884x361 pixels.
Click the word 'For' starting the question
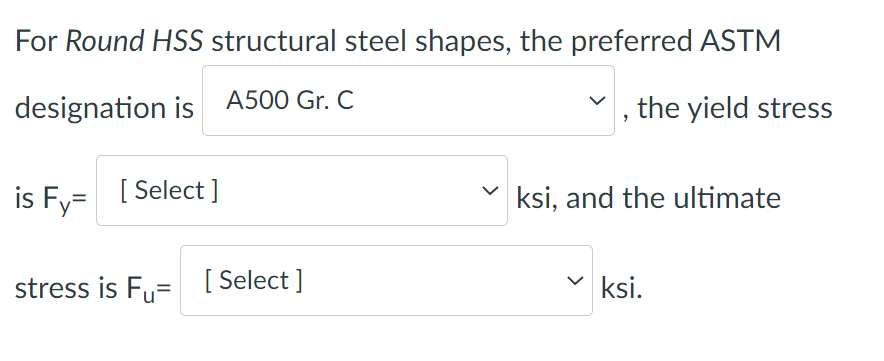37,41
